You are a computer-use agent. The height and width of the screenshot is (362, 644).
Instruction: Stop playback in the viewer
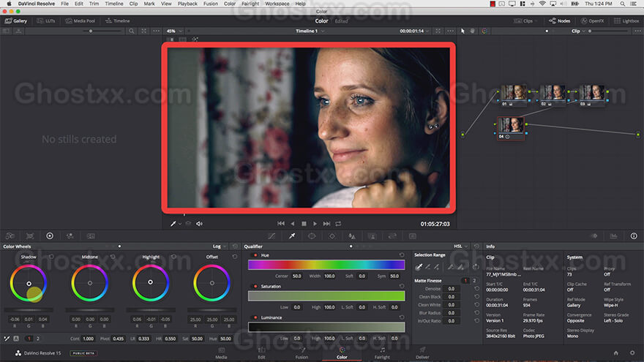point(304,224)
